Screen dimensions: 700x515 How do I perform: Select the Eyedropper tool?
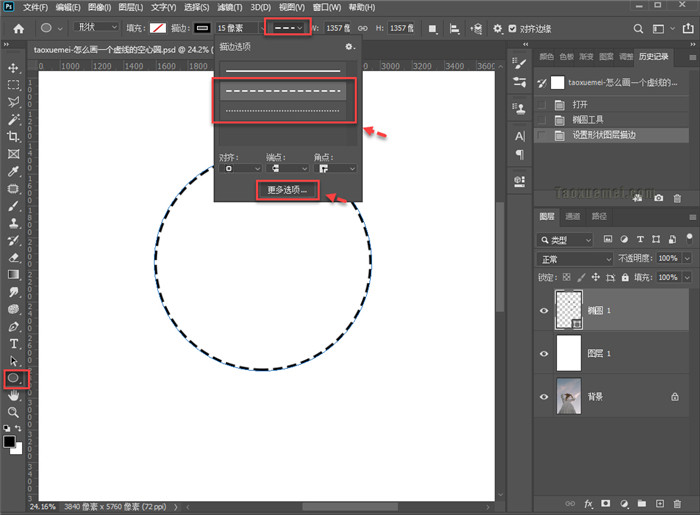coord(13,171)
